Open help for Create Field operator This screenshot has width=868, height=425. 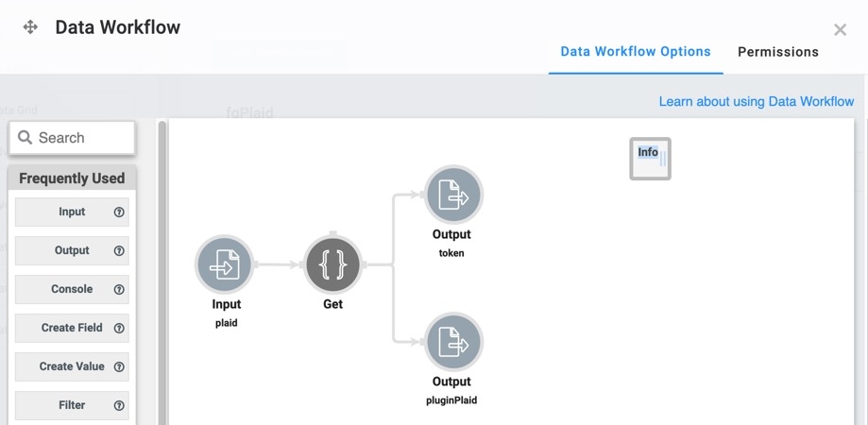point(119,328)
